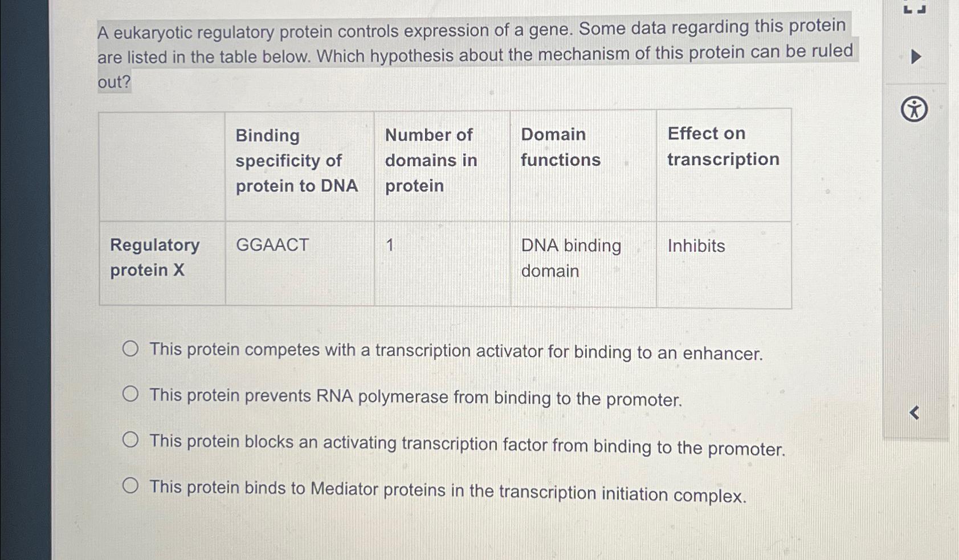The width and height of the screenshot is (959, 560).
Task: Click the Effect on transcription column header
Action: pyautogui.click(x=723, y=146)
